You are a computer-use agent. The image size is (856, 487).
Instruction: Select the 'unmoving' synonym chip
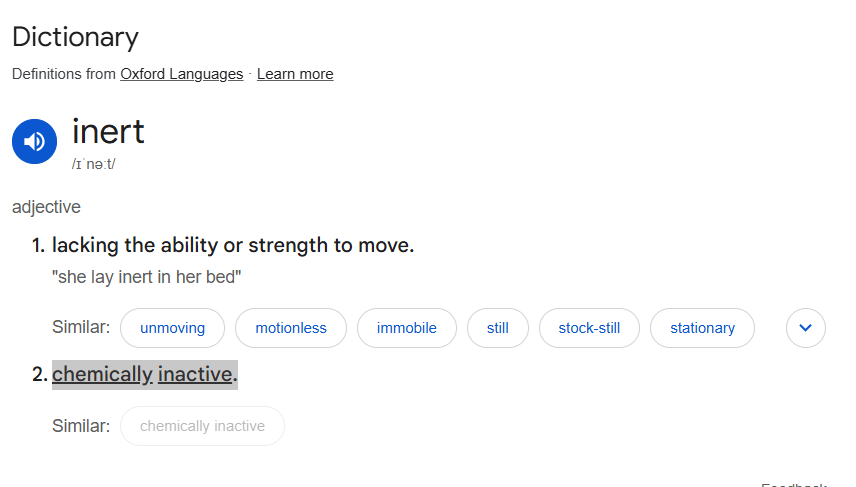coord(172,328)
